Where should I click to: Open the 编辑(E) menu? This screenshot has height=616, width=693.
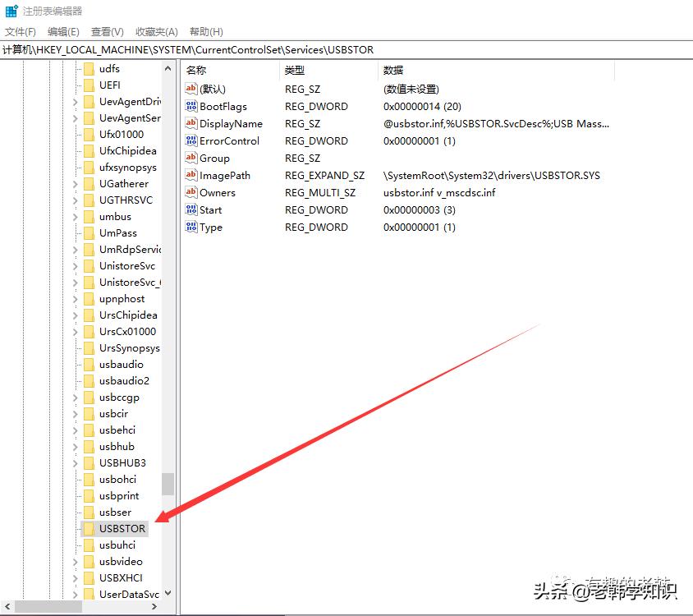point(63,31)
